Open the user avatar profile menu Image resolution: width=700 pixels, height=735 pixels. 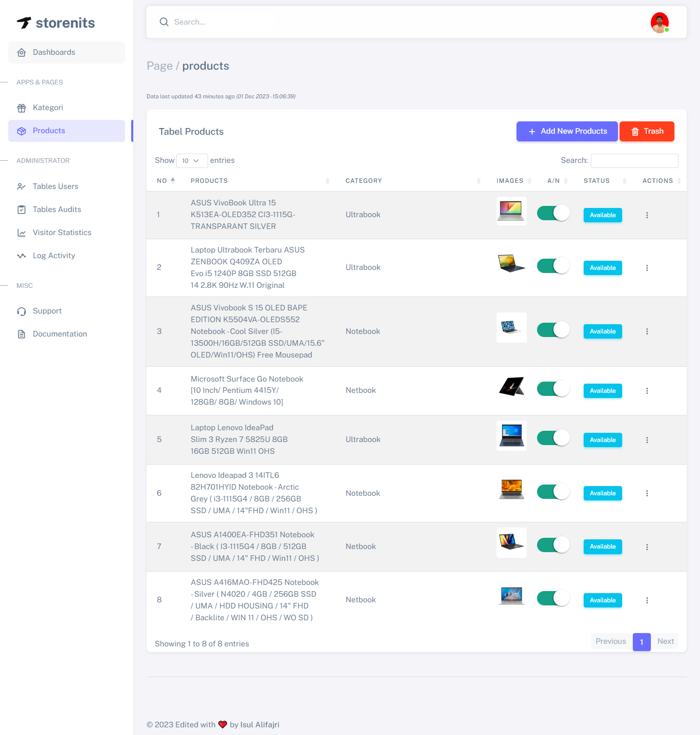click(x=660, y=23)
